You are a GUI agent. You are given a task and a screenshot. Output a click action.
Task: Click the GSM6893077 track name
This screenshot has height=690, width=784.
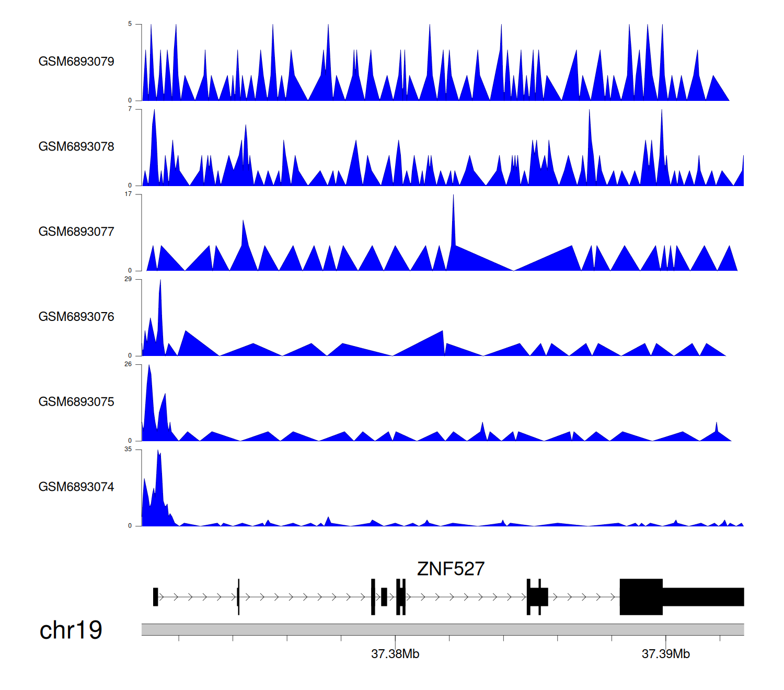76,232
